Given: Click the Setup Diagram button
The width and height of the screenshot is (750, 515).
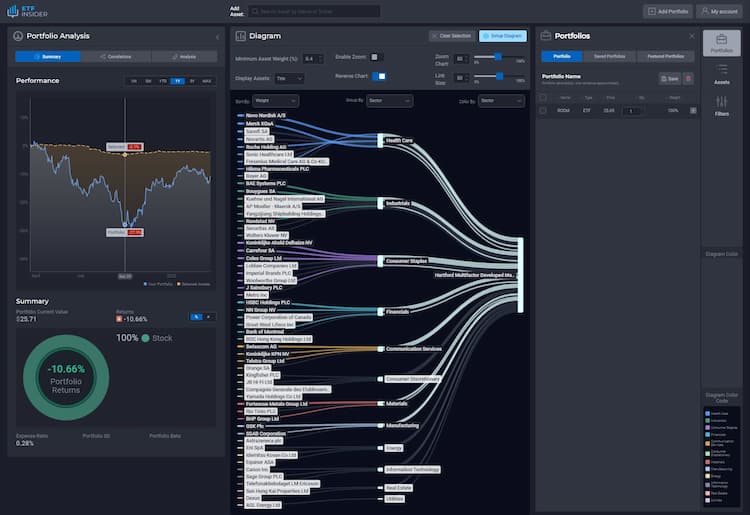Looking at the screenshot, I should tap(503, 36).
